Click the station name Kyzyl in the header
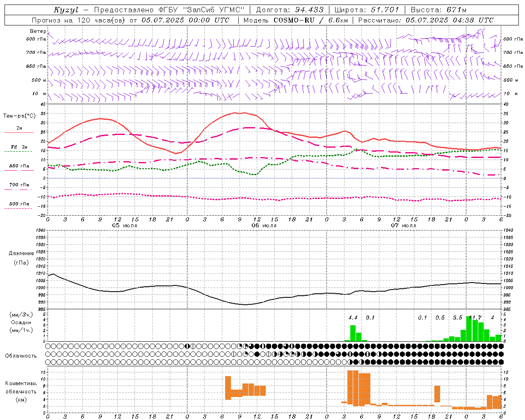This screenshot has width=525, height=420. pyautogui.click(x=66, y=10)
